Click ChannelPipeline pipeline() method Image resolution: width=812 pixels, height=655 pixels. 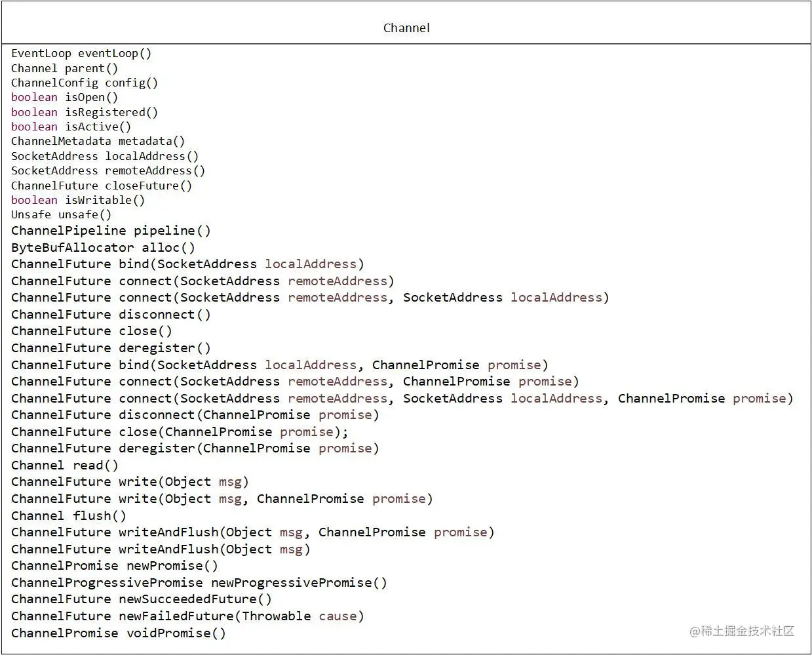pyautogui.click(x=111, y=231)
